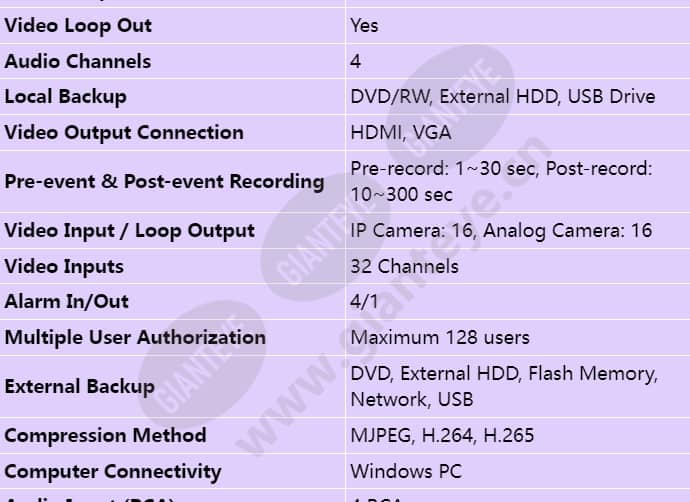
Task: Select IP Camera: 16, Analog Camera value
Action: tap(501, 231)
